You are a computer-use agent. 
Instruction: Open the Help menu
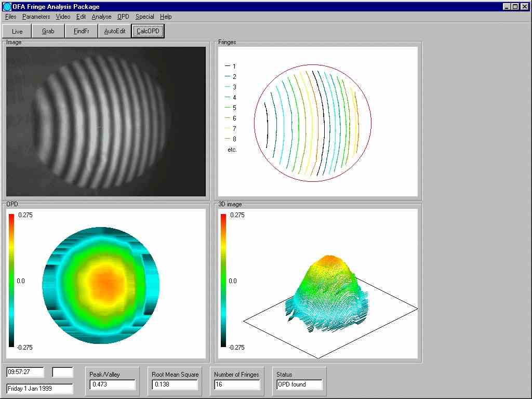click(166, 17)
